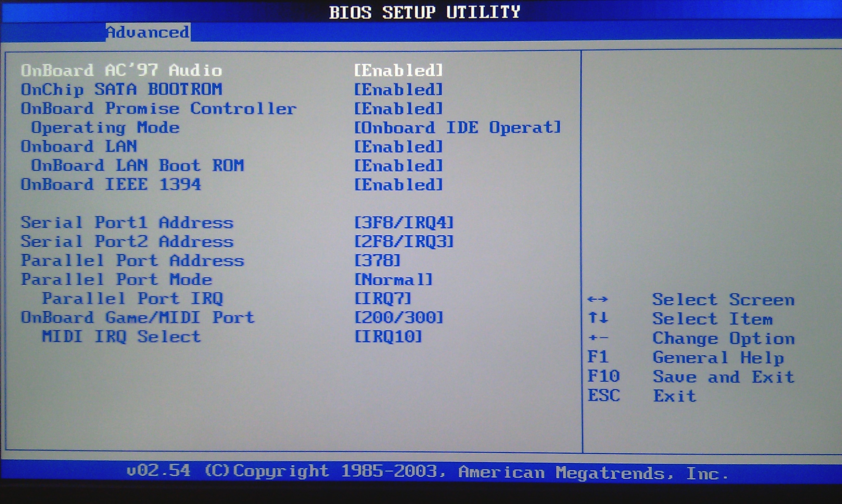Select the OnBoard IEEE 1394 label
The height and width of the screenshot is (504, 842).
pos(111,185)
